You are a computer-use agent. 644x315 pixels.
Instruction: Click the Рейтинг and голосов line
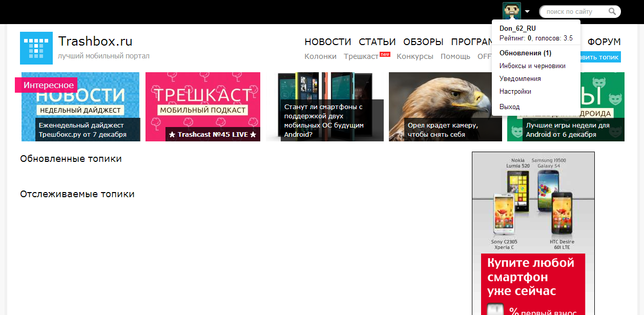coord(536,38)
